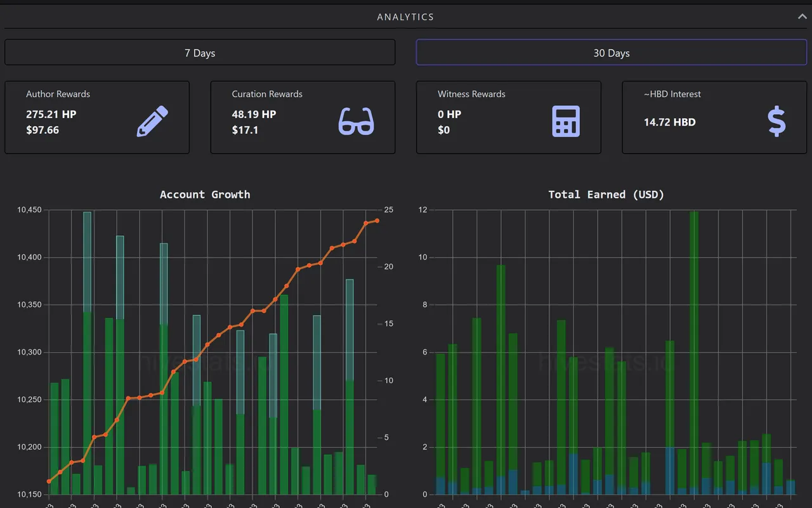Click the ANALYTICS section header text

[x=405, y=17]
